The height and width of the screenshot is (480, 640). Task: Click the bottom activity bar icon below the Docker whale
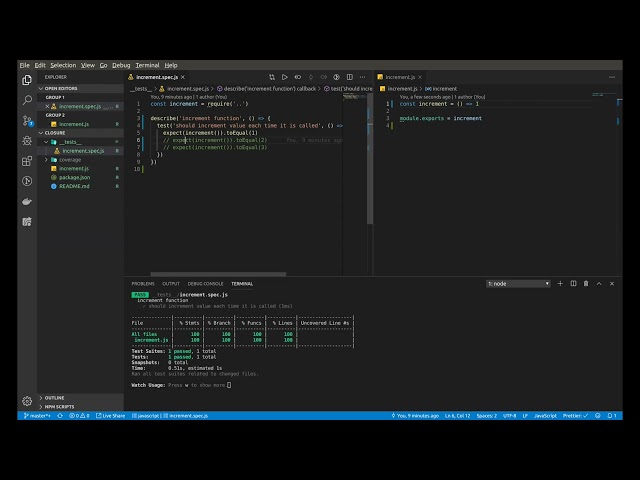[27, 222]
